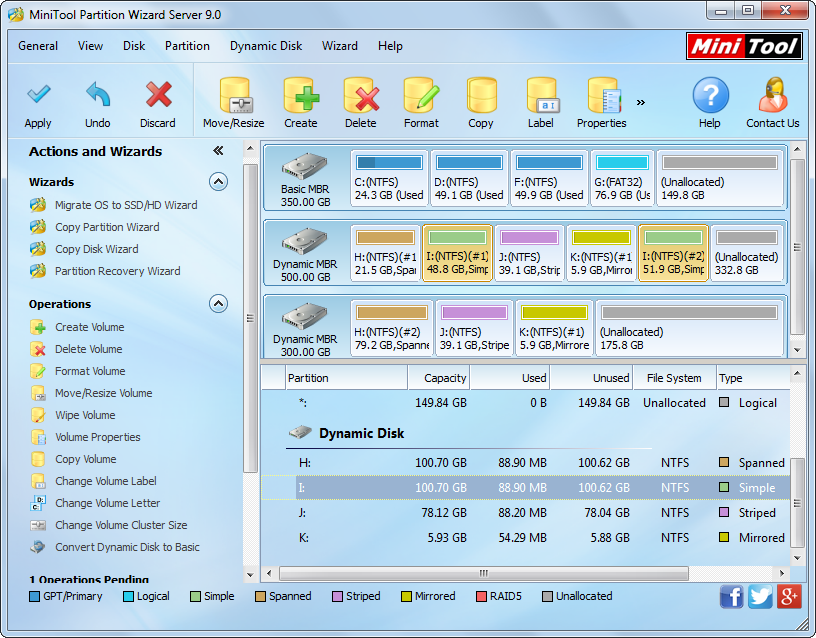Click the Partition Recovery Wizard icon
Viewport: 816px width, 638px height.
click(38, 271)
